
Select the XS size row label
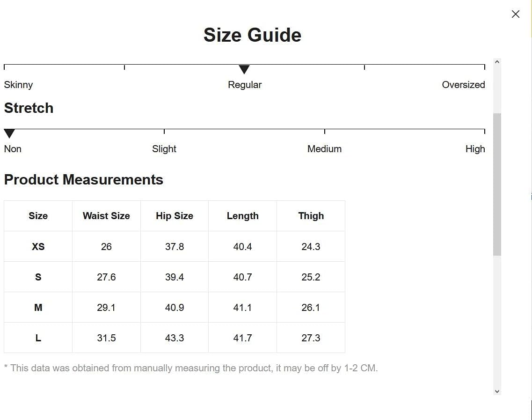click(x=38, y=246)
